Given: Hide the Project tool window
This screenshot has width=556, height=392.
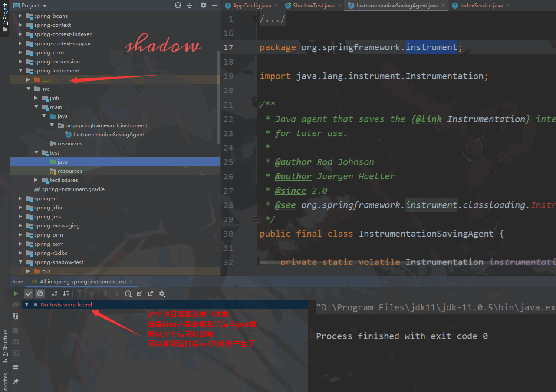Looking at the screenshot, I should pyautogui.click(x=215, y=6).
